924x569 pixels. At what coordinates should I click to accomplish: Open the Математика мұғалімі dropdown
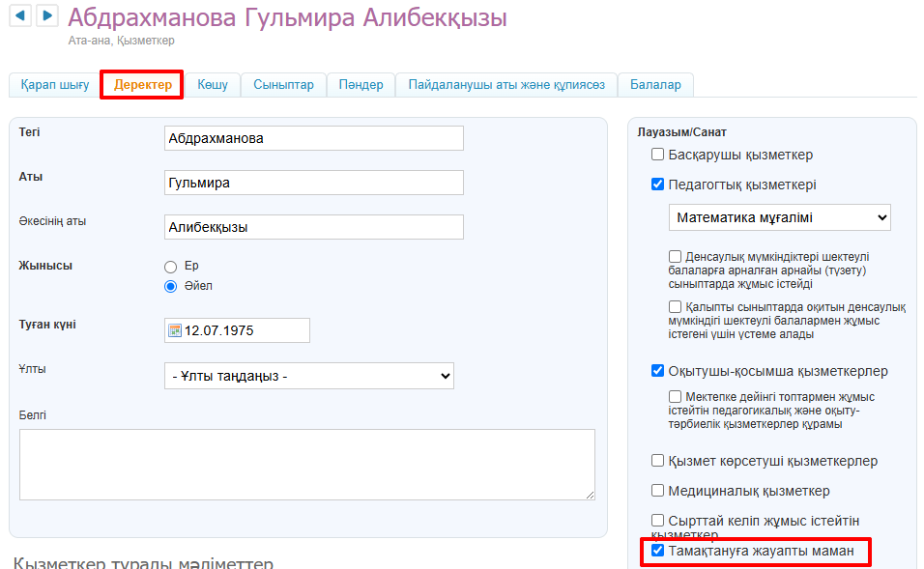pos(779,218)
